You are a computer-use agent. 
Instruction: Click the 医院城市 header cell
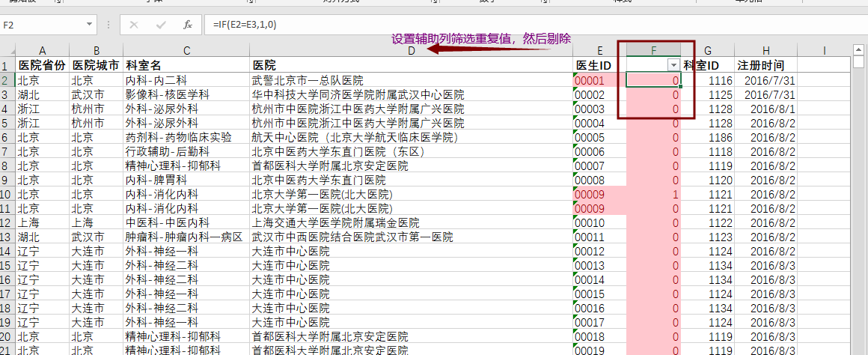point(97,65)
